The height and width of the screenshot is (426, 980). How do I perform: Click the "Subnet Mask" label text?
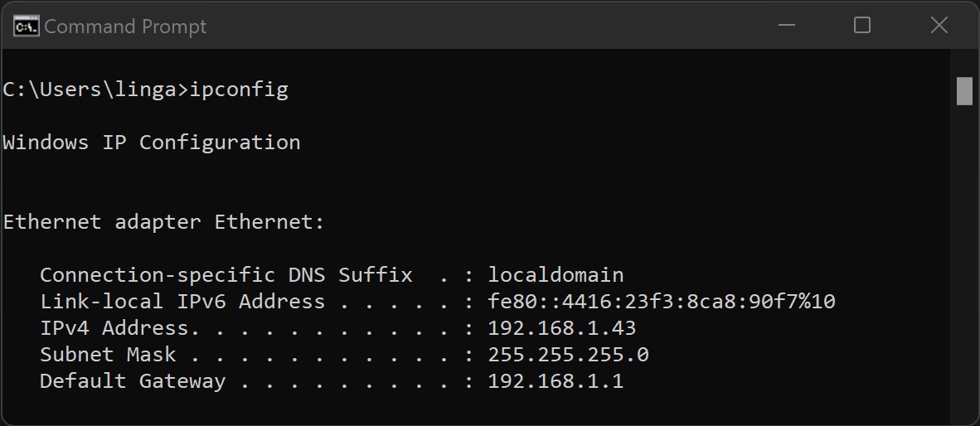coord(108,355)
